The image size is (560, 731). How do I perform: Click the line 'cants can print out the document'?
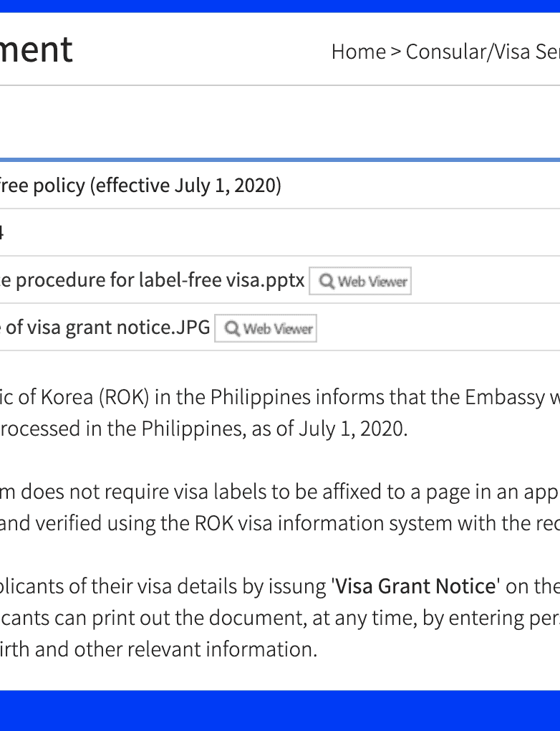point(279,618)
